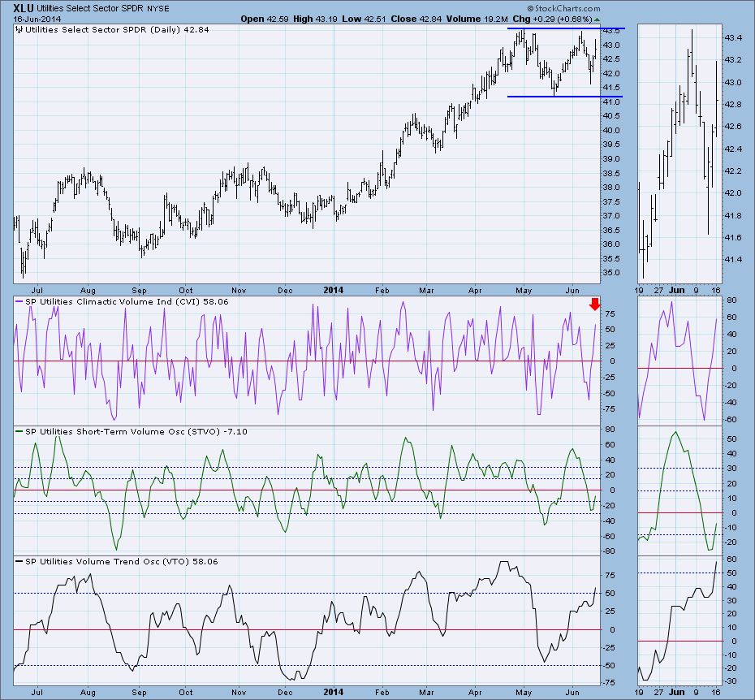The height and width of the screenshot is (700, 755).
Task: Click the lower blue support line near 41.0
Action: coord(565,97)
